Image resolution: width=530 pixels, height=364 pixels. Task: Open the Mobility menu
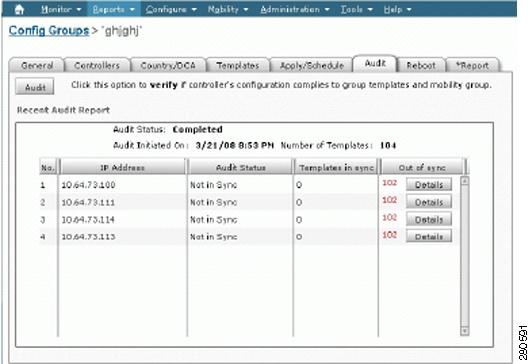228,9
